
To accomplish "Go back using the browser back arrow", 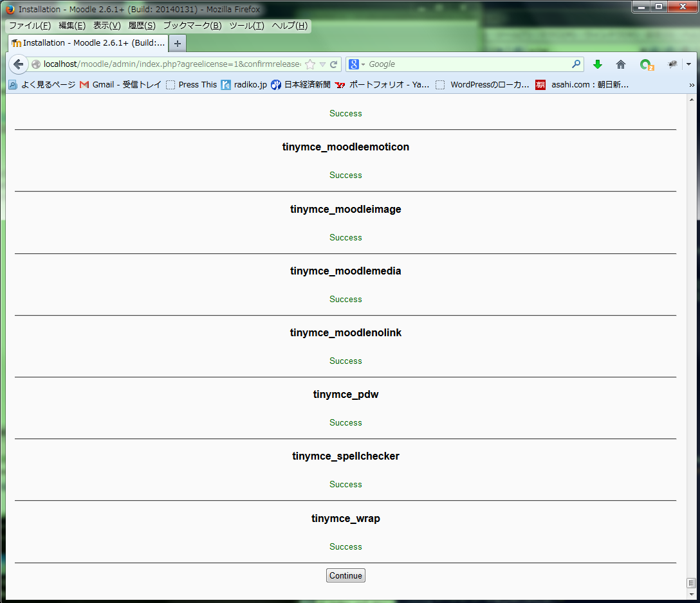I will pyautogui.click(x=18, y=64).
